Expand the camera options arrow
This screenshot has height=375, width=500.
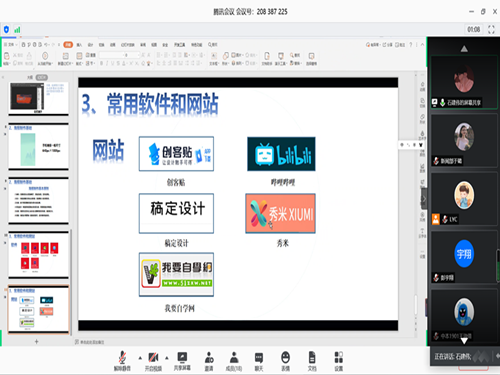click(167, 358)
